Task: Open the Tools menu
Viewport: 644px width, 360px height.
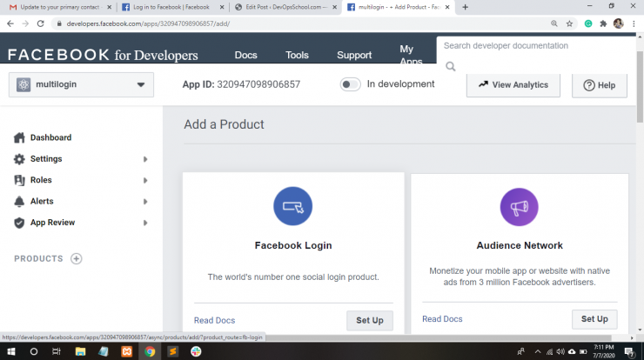Action: coord(297,55)
